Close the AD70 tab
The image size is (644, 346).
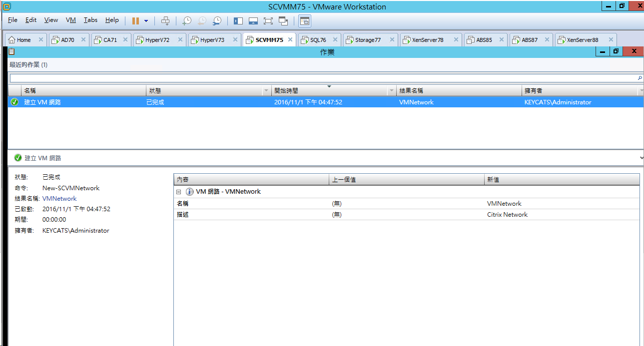coord(83,40)
